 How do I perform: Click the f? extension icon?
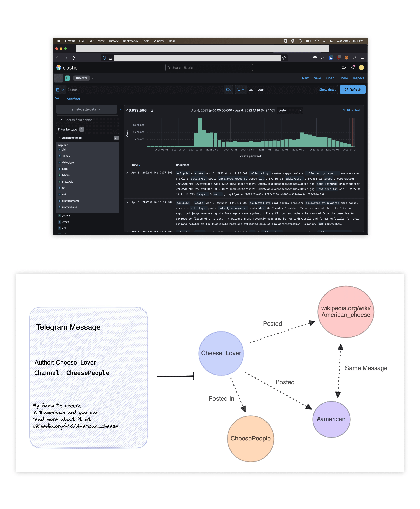coord(354,58)
